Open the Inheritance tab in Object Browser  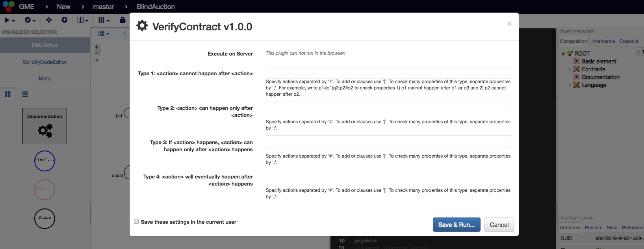point(603,41)
